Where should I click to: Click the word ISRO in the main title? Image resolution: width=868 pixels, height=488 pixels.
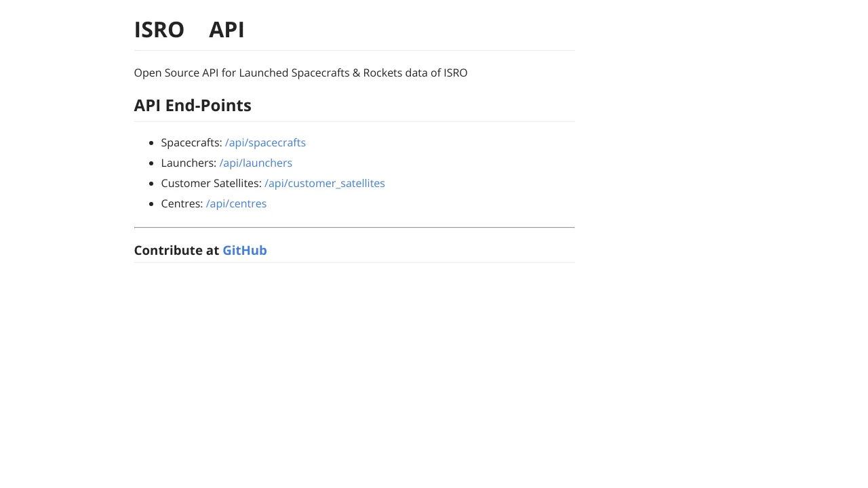pyautogui.click(x=159, y=30)
